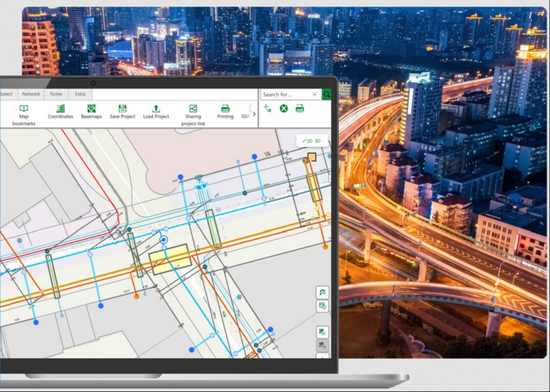The height and width of the screenshot is (392, 550).
Task: Open the Map bookmarks tool
Action: click(x=24, y=115)
